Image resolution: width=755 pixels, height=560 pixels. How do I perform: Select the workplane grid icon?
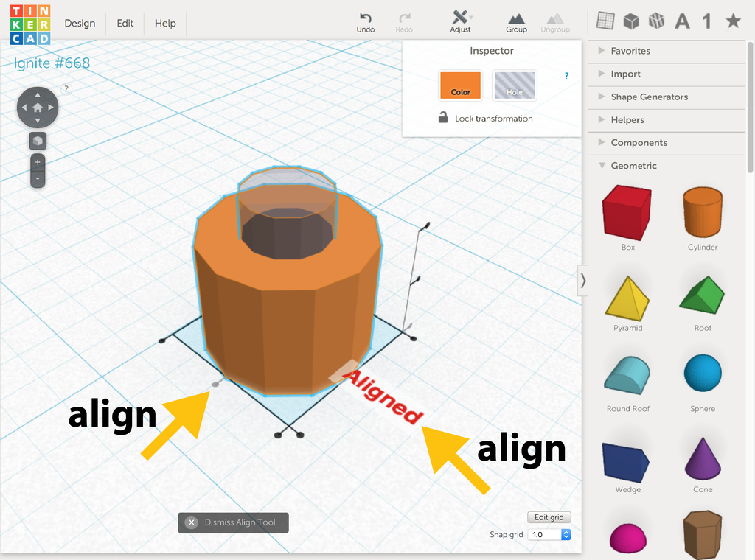[x=605, y=21]
